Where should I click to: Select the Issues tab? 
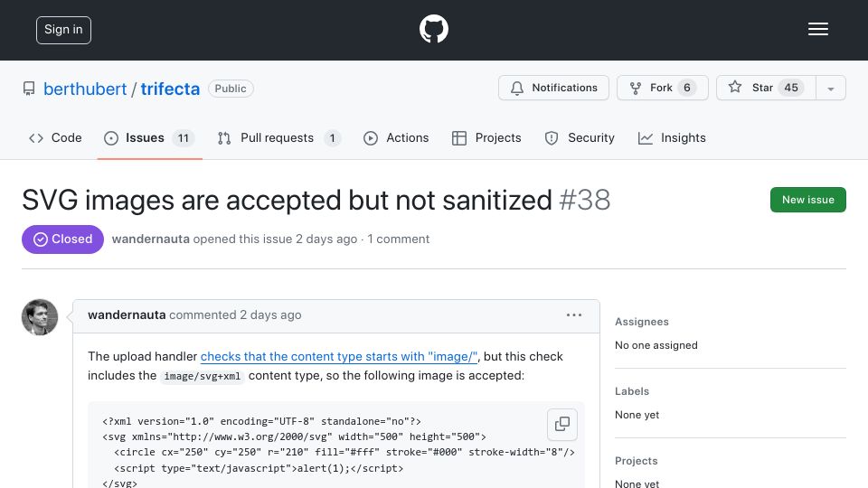pos(149,137)
